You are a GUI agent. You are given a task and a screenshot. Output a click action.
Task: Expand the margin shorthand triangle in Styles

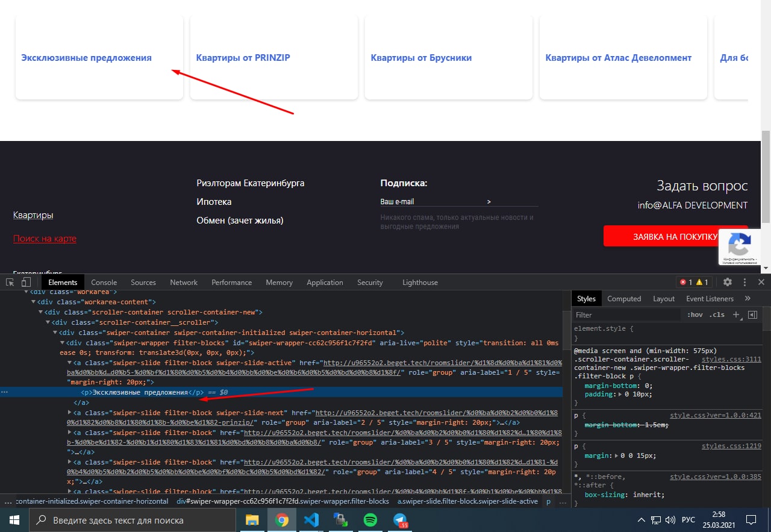pos(617,455)
